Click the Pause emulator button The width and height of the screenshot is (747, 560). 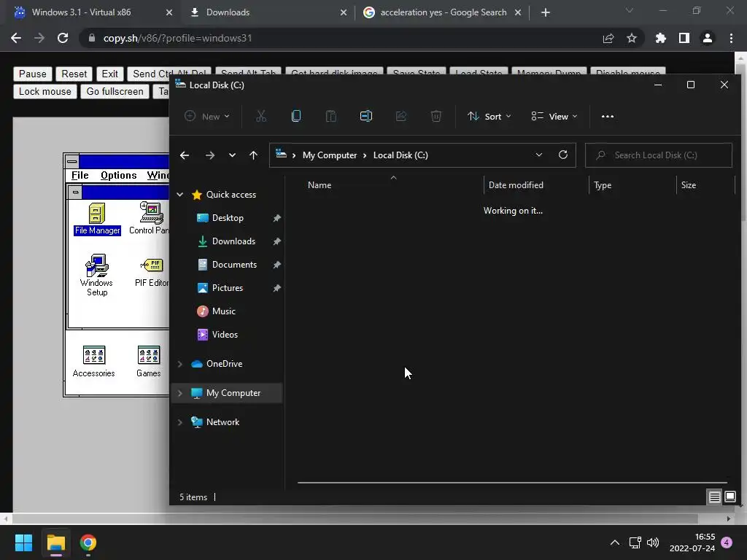pyautogui.click(x=32, y=74)
